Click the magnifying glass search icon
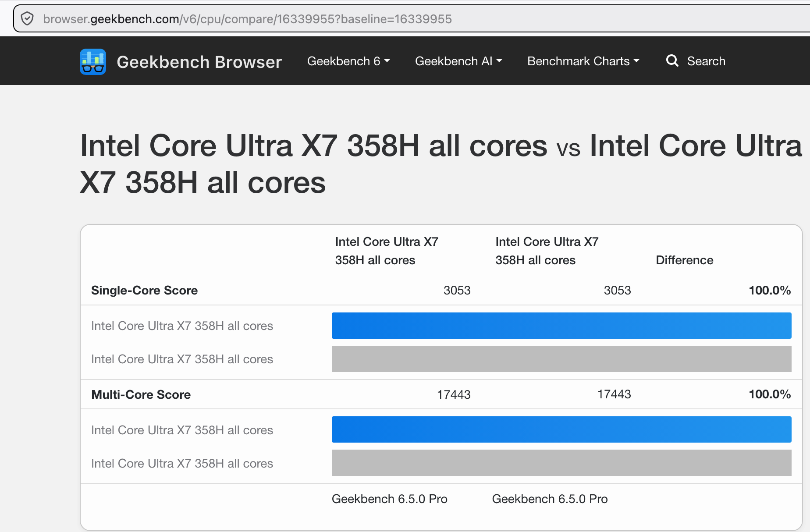This screenshot has height=532, width=810. pos(672,61)
